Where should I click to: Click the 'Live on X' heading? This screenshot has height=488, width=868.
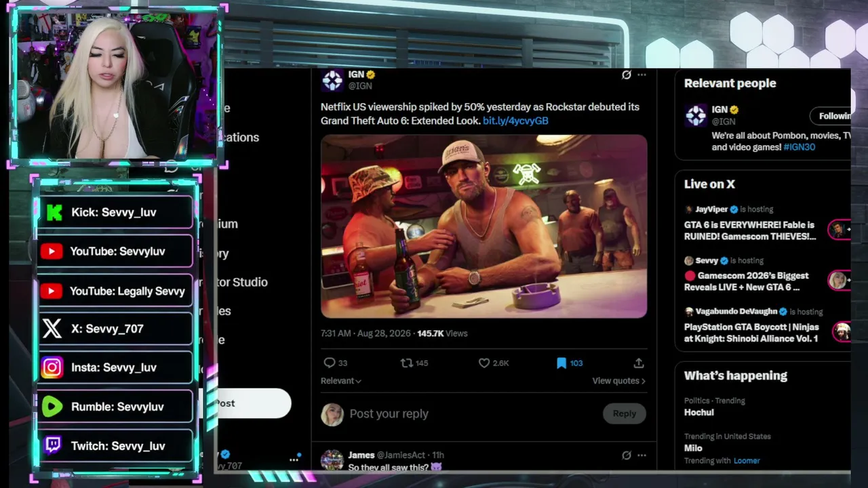click(x=709, y=184)
